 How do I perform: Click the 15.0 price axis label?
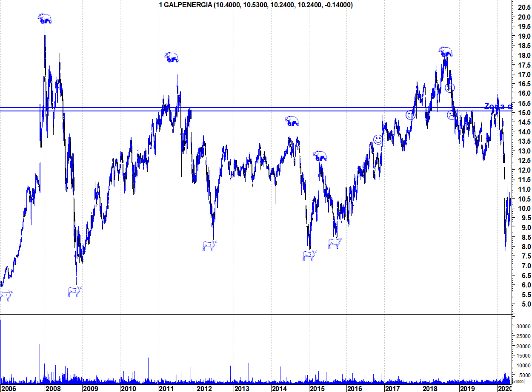point(523,113)
